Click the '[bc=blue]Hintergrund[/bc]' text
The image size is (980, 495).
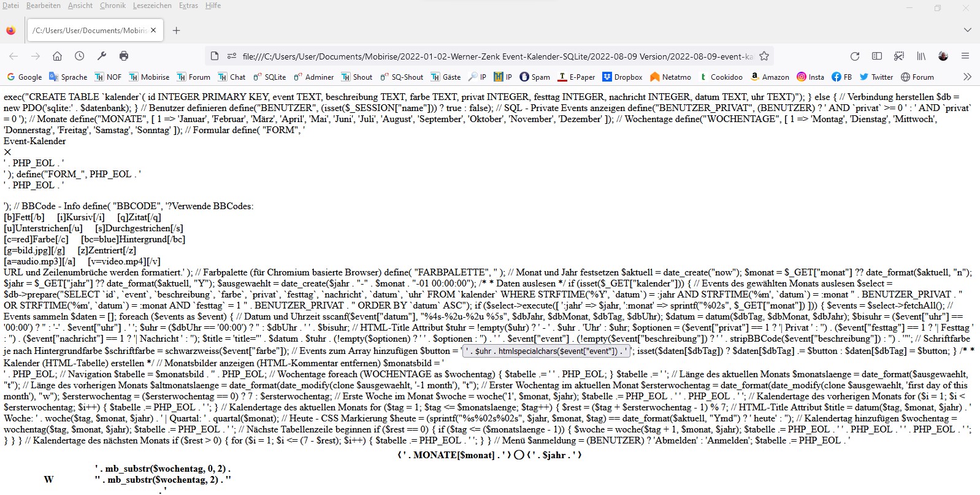tap(133, 239)
